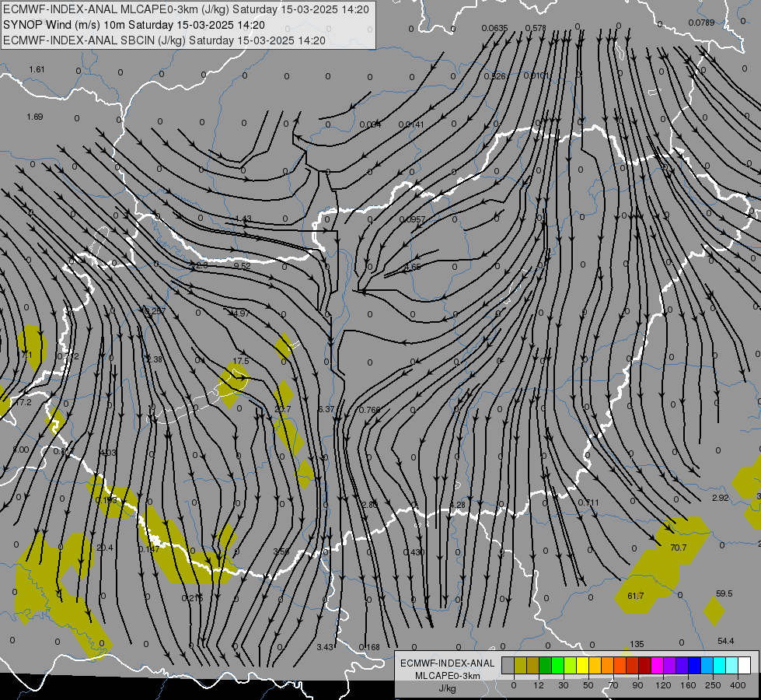This screenshot has height=700, width=761.
Task: Click the J/kg unit label in legend
Action: 448,688
